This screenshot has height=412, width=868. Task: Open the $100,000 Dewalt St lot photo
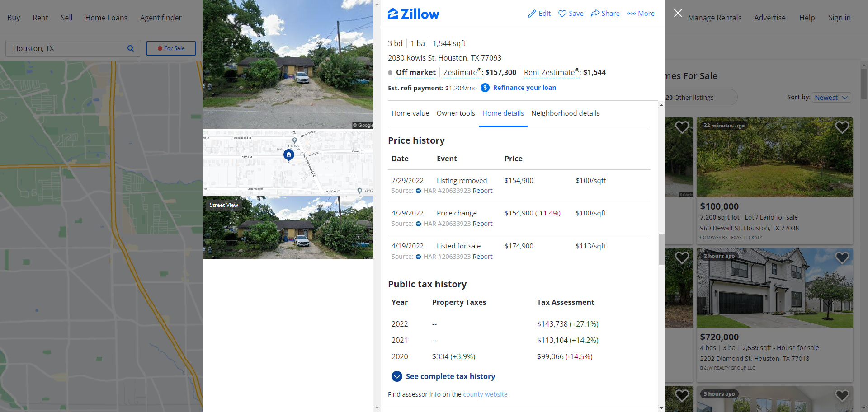774,158
